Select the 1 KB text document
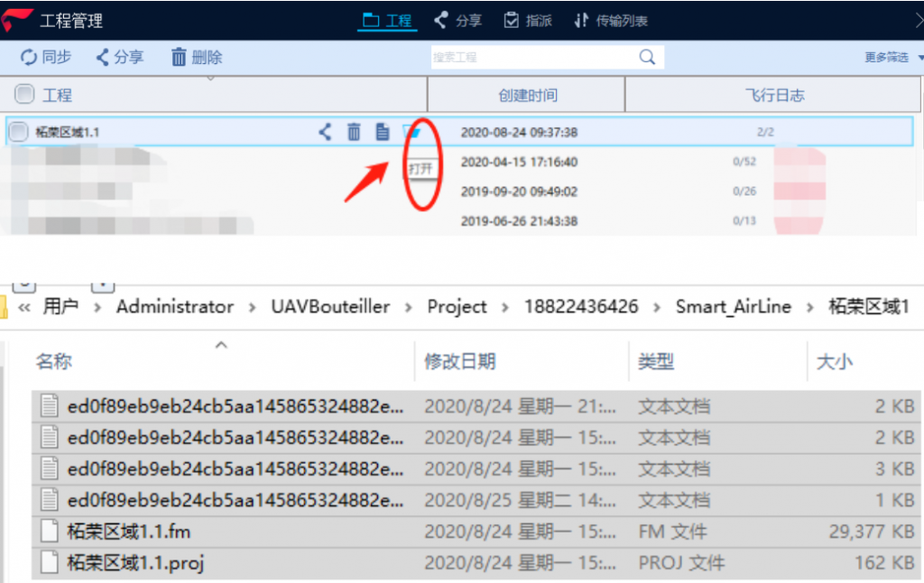This screenshot has width=924, height=583. [476, 500]
